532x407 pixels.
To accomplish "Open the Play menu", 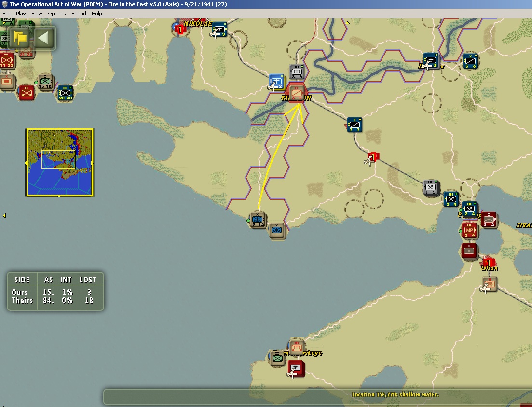I will click(x=21, y=14).
